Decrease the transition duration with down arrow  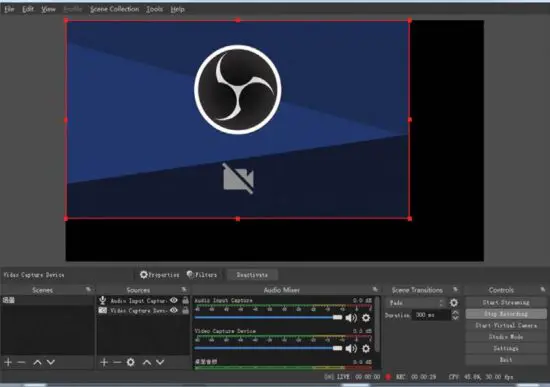click(x=455, y=318)
